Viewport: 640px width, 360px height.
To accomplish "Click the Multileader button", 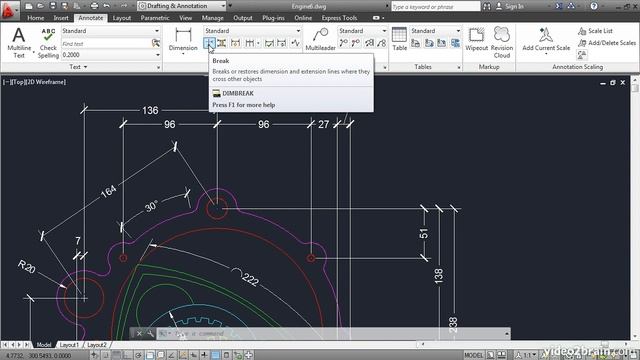I will [x=320, y=40].
